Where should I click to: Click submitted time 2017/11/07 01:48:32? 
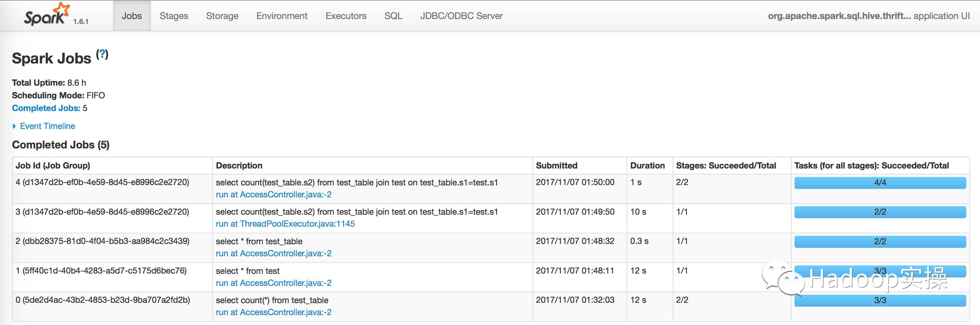[575, 241]
